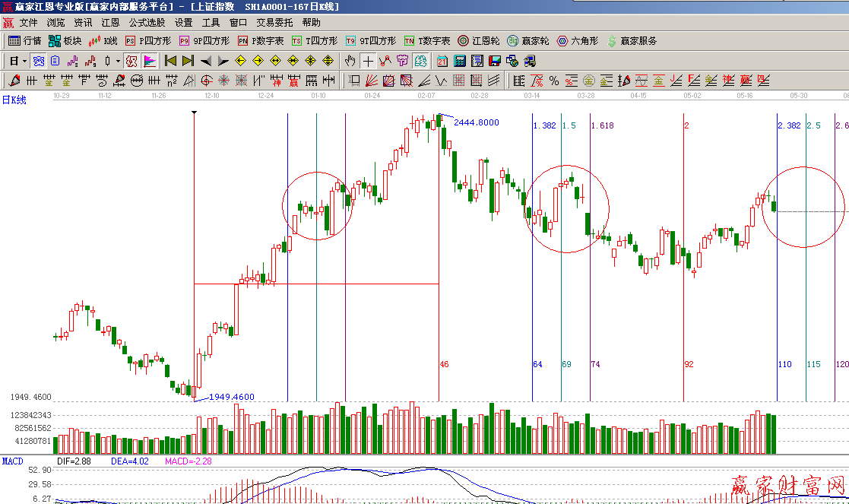This screenshot has height=504, width=849.
Task: Jump to first bar with skip-to-start arrow
Action: tap(170, 61)
